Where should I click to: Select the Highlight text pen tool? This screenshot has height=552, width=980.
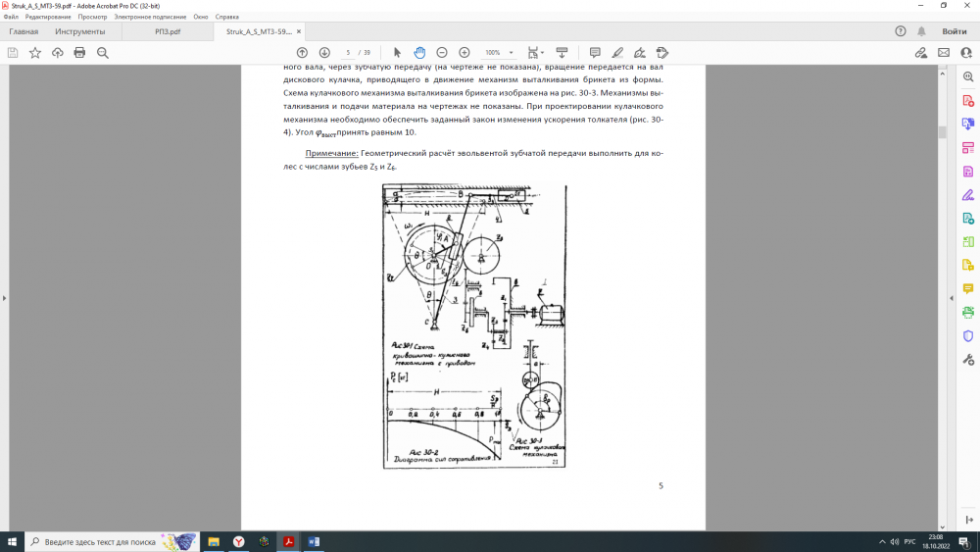617,53
